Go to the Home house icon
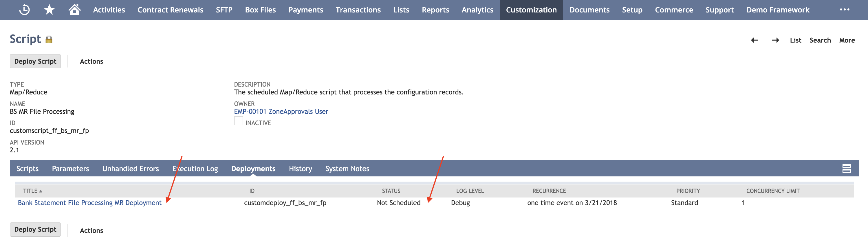868x241 pixels. coord(74,10)
